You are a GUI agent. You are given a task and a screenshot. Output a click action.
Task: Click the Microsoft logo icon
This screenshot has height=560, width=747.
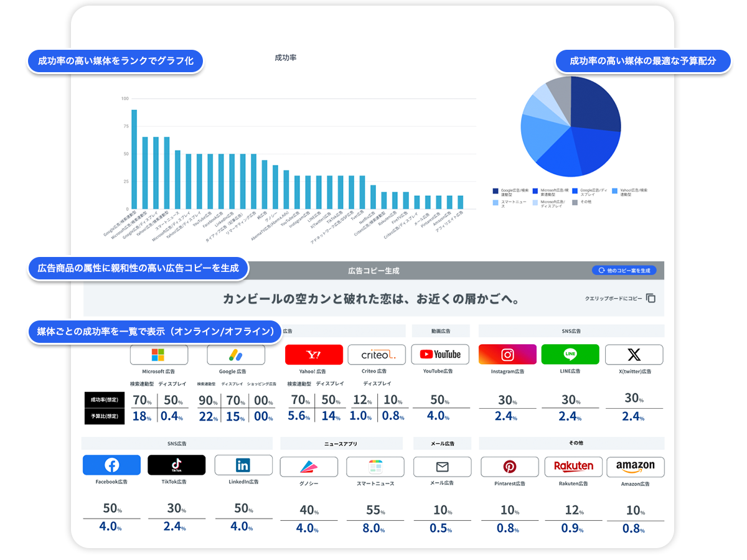point(158,355)
